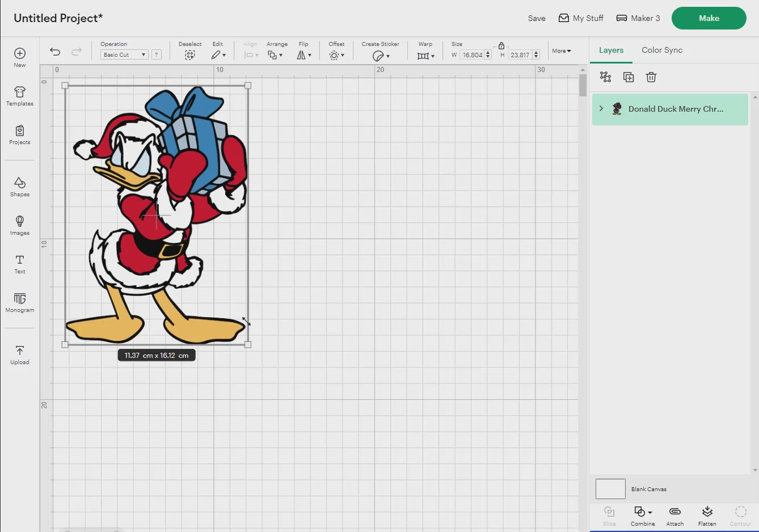Open the Combine menu
Screen dimensions: 759x532
643,516
